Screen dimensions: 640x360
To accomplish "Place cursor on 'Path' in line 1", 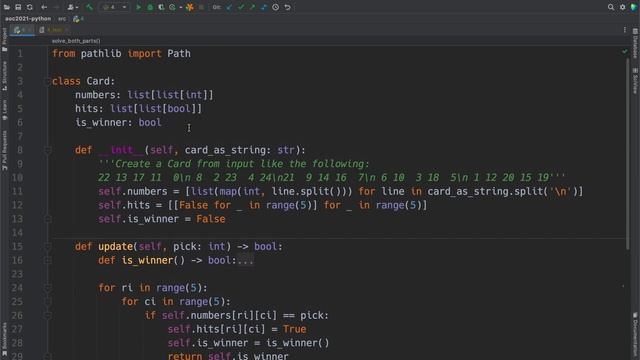I will click(179, 53).
